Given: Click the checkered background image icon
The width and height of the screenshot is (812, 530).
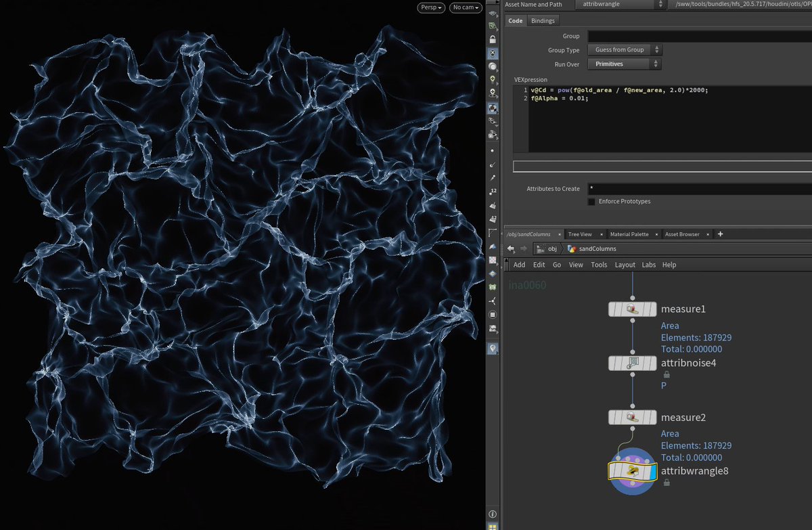Looking at the screenshot, I should 493,259.
